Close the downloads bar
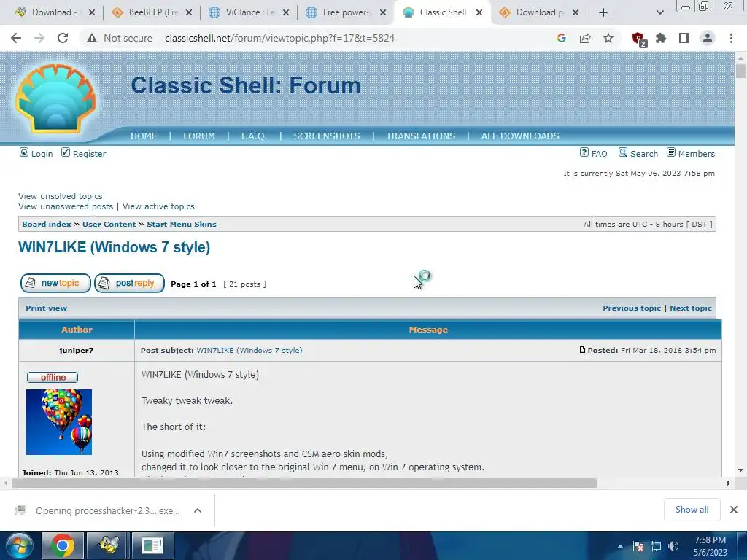The height and width of the screenshot is (560, 747). tap(734, 510)
